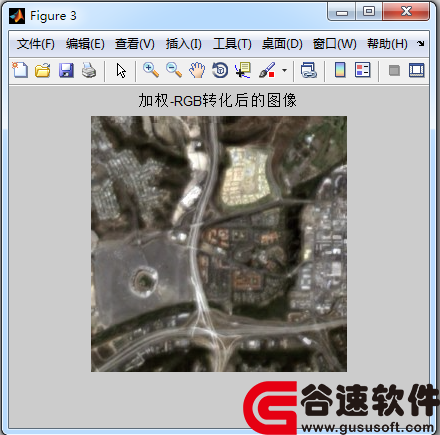Save the figure using the floppy disk icon
Viewport: 440px width, 435px height.
(66, 70)
